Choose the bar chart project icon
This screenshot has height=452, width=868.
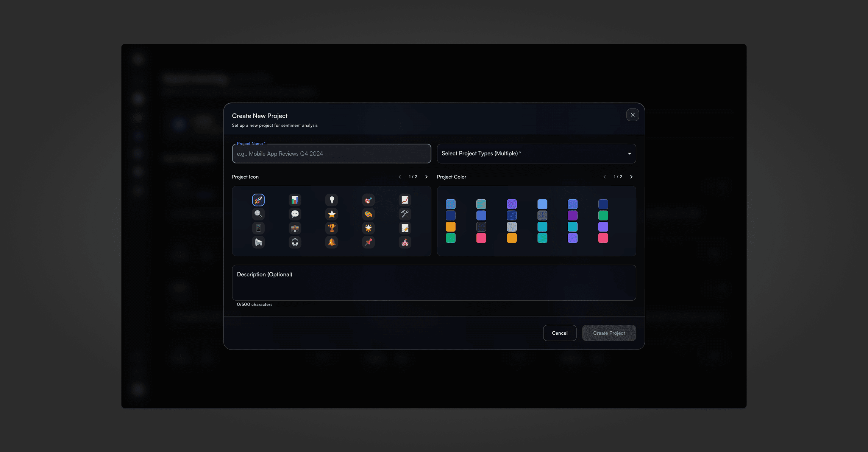click(295, 200)
